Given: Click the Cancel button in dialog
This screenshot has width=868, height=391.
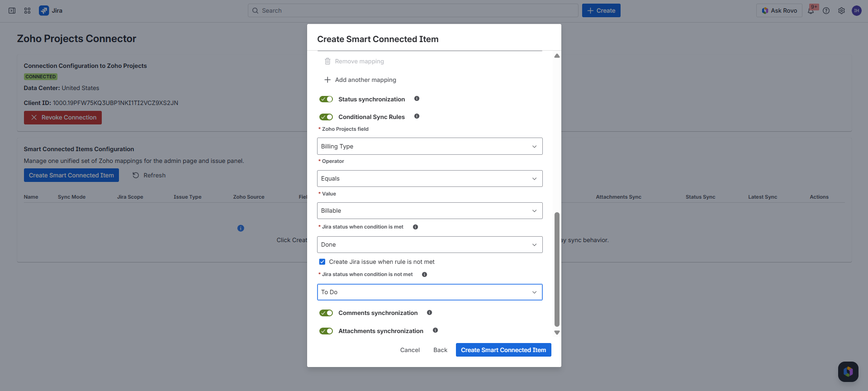Looking at the screenshot, I should tap(410, 350).
